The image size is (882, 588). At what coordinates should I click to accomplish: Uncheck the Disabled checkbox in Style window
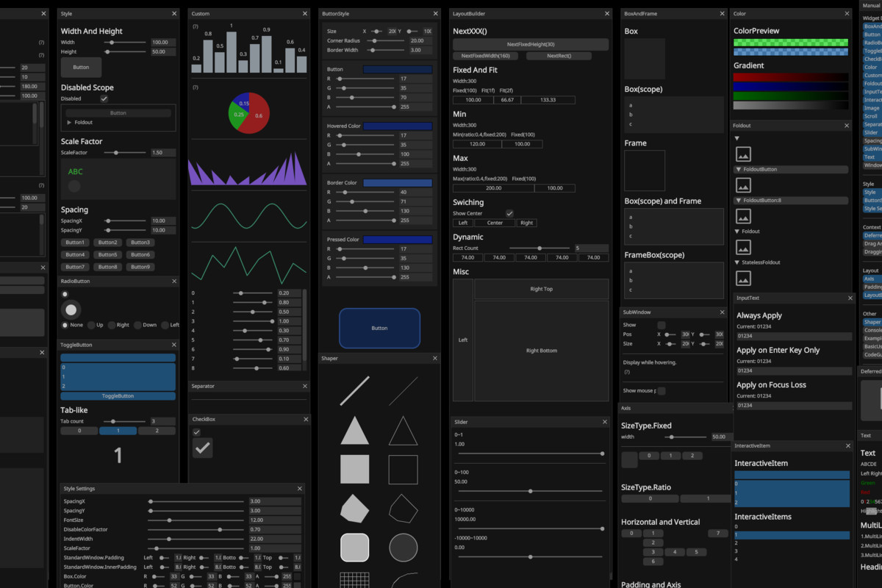[104, 98]
